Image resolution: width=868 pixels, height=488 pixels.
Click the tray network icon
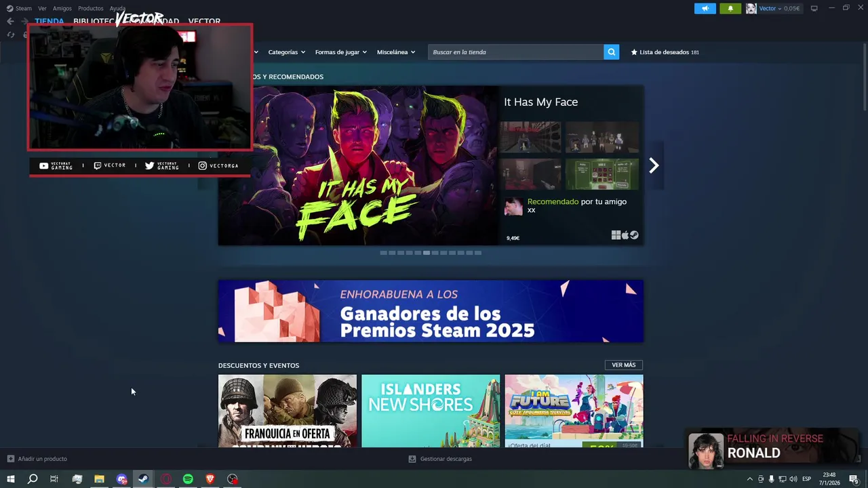tap(783, 479)
